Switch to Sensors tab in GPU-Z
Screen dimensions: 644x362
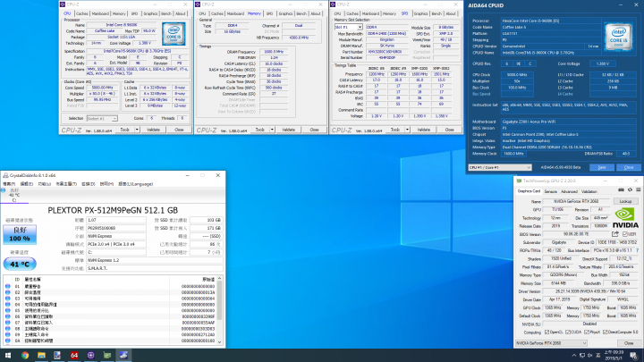point(550,191)
